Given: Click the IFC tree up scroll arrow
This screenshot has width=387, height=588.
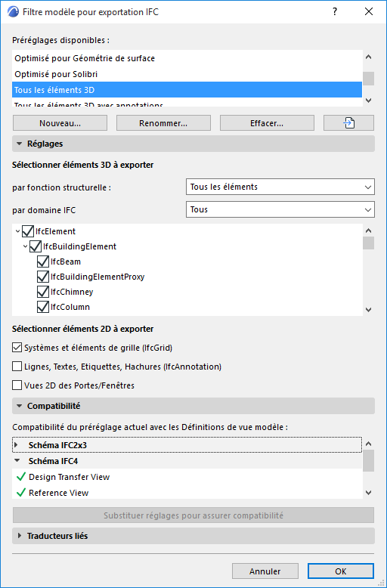Looking at the screenshot, I should [x=368, y=231].
